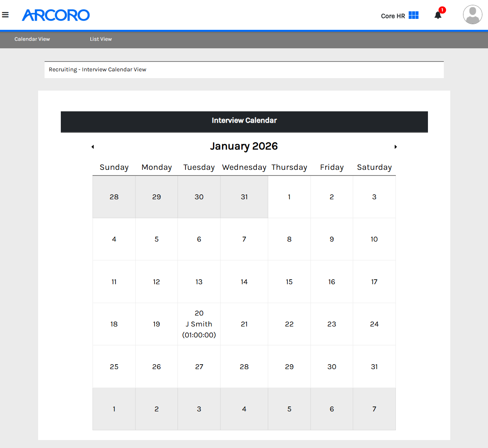This screenshot has height=448, width=488.
Task: Select Saturday January 31 cell
Action: [374, 367]
